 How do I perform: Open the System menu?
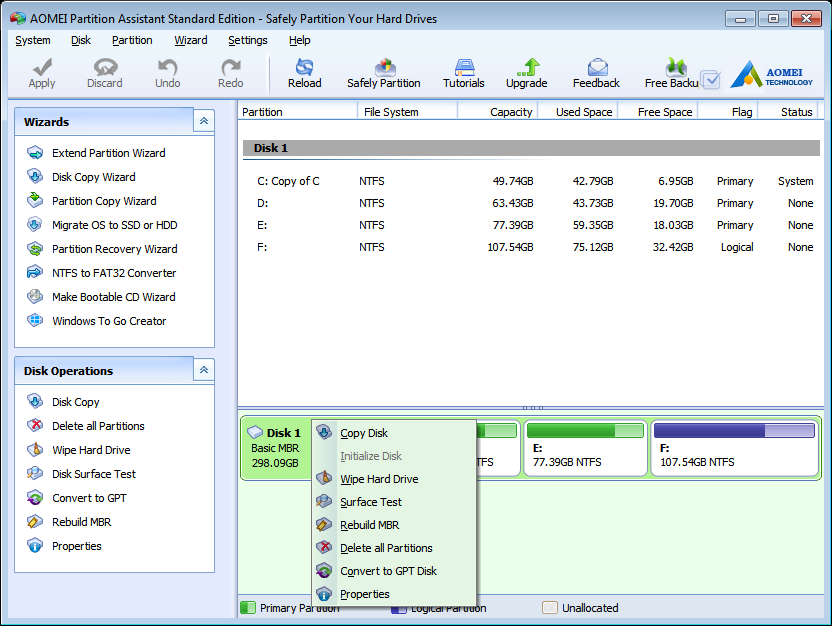pos(33,40)
